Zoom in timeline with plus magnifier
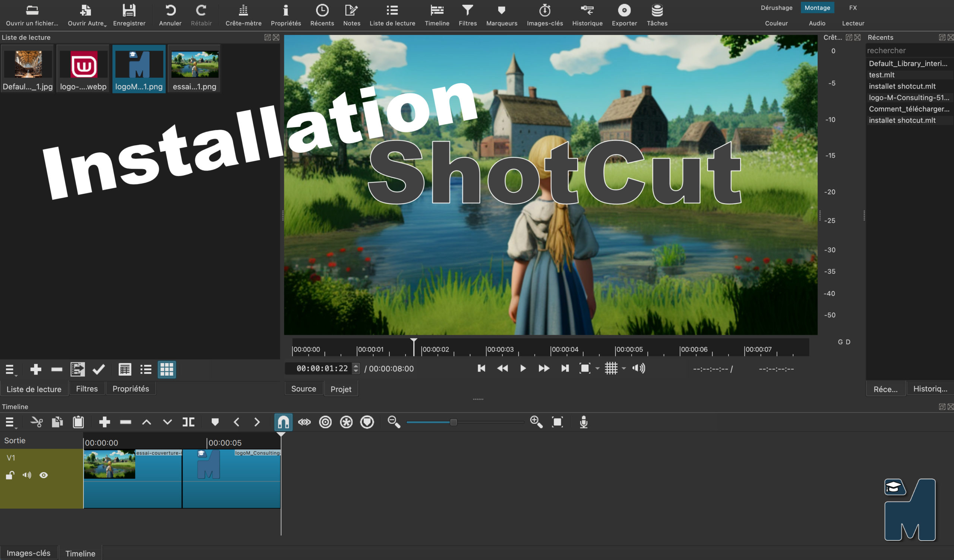The width and height of the screenshot is (954, 560). [536, 422]
